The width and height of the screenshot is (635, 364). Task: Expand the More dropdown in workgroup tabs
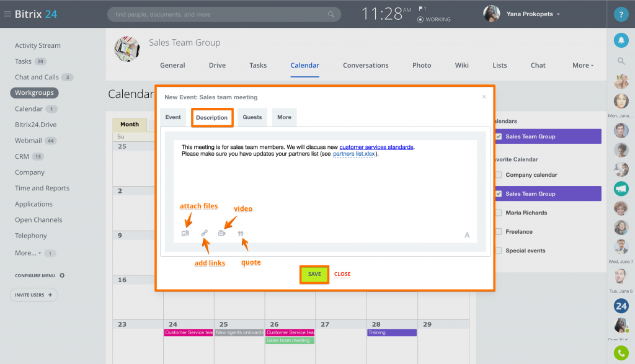click(x=583, y=65)
